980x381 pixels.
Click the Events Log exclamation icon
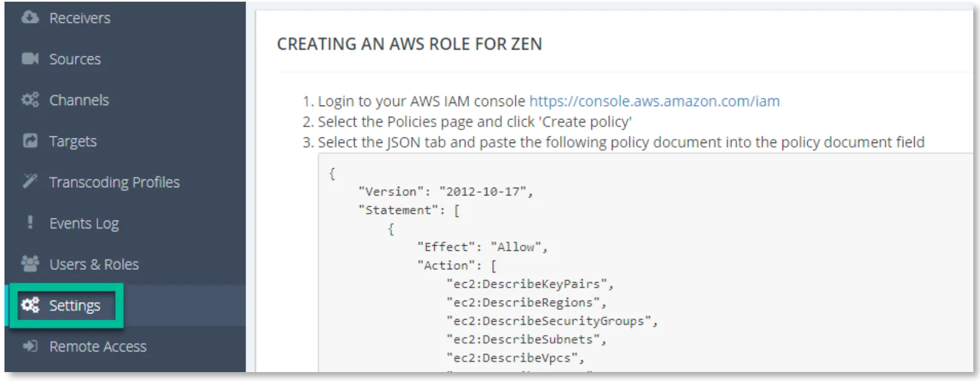tap(30, 222)
